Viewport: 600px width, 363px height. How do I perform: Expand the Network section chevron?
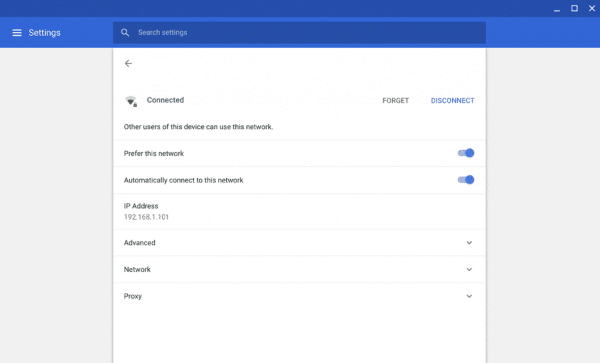tap(469, 270)
